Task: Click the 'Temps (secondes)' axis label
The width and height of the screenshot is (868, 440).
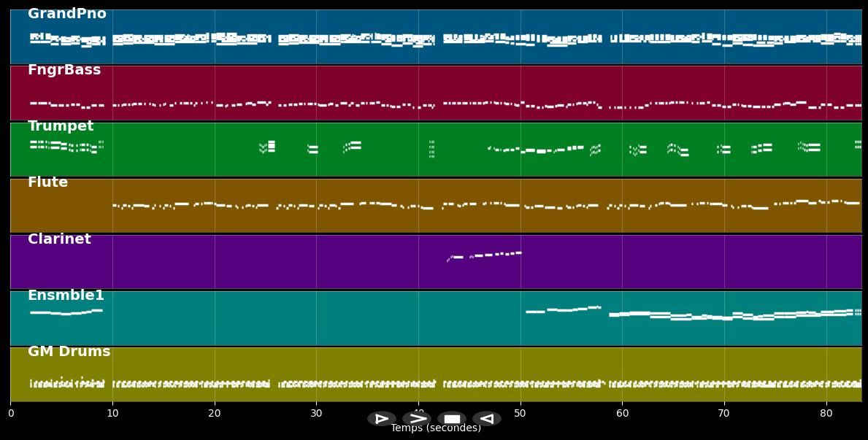Action: tap(436, 428)
